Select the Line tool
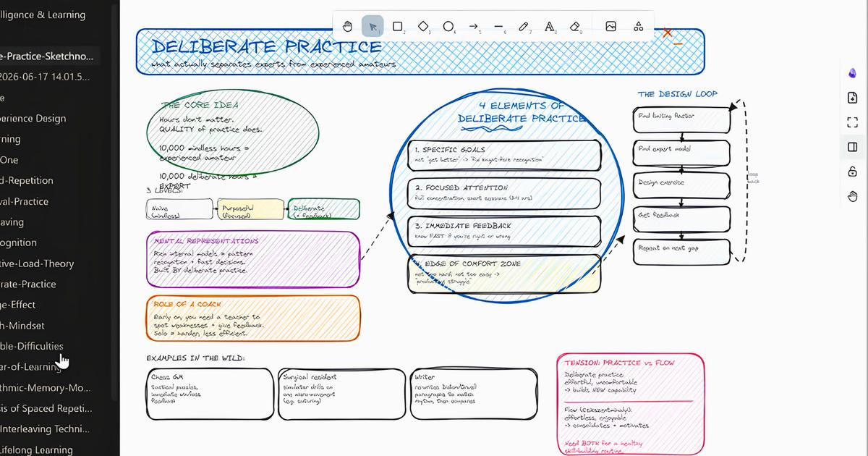Screen dimensions: 868x456 pos(499,27)
